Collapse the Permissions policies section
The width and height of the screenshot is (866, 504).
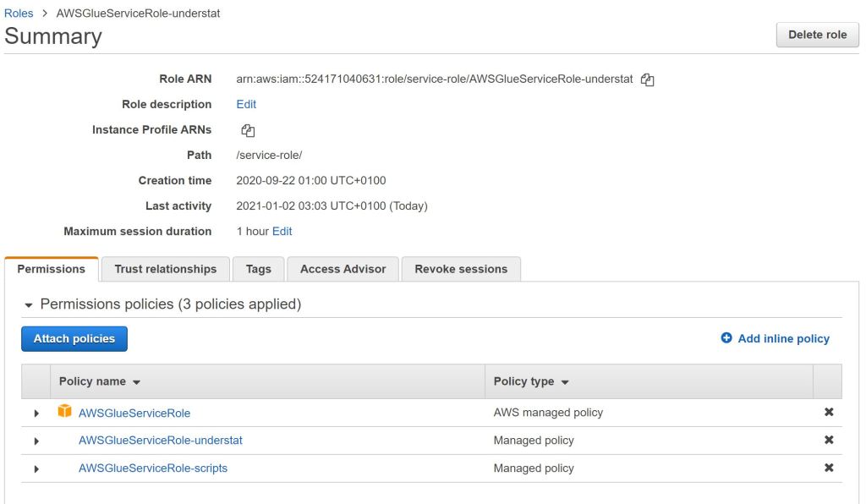tap(30, 304)
